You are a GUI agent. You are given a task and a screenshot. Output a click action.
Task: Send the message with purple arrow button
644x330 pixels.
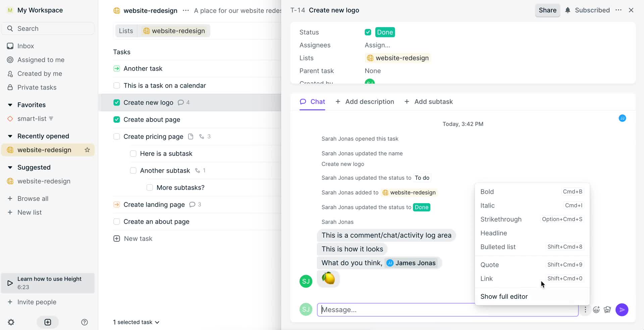pos(622,310)
